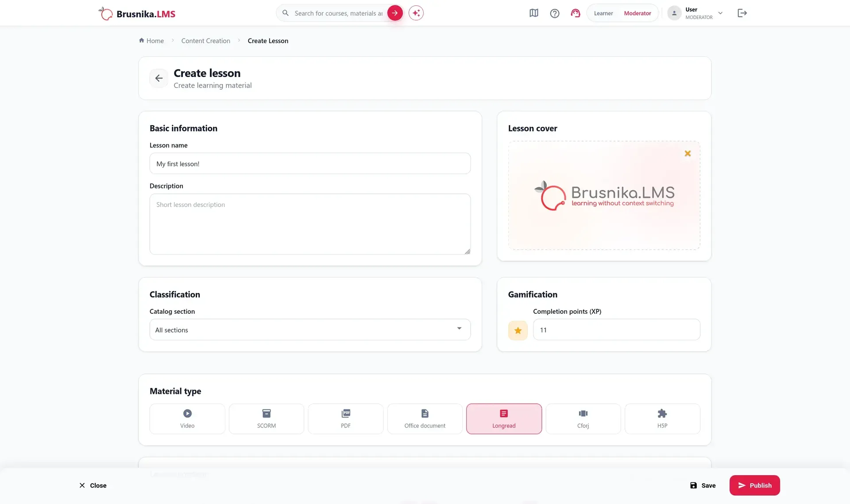The width and height of the screenshot is (850, 504).
Task: Focus the Completion points XP field
Action: coord(617,330)
